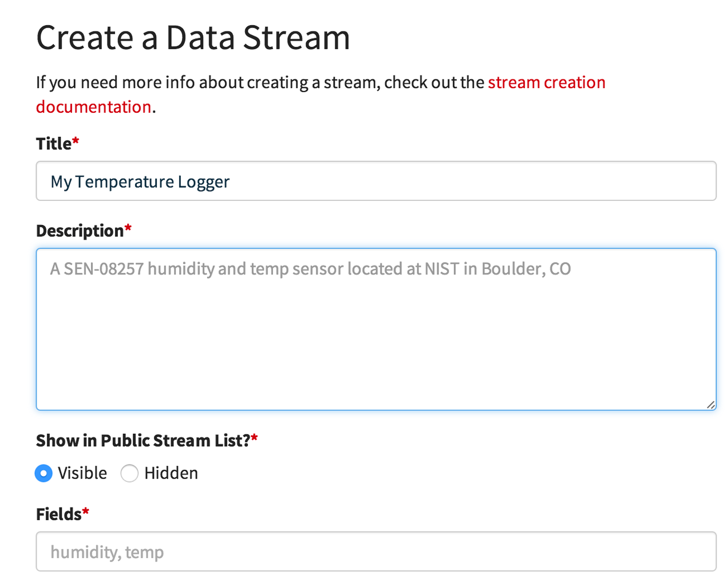The width and height of the screenshot is (728, 586).
Task: Focus the Description text area
Action: pyautogui.click(x=375, y=329)
